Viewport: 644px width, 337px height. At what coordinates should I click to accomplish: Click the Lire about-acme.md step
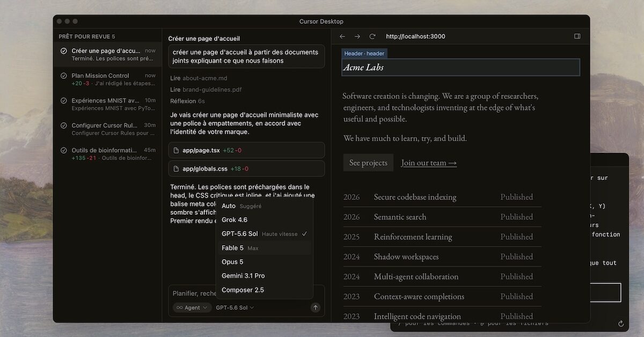tap(199, 78)
